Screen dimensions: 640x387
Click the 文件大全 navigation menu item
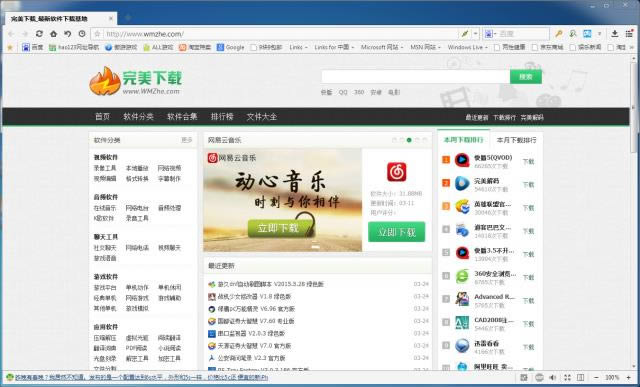tap(262, 117)
